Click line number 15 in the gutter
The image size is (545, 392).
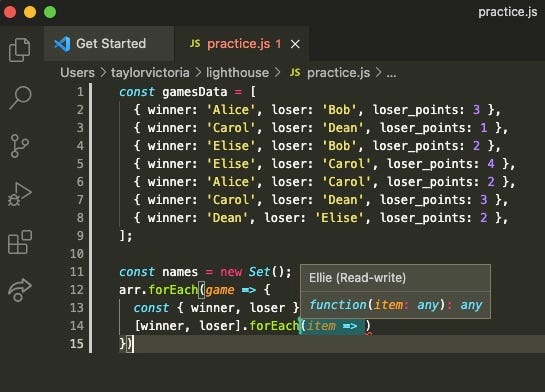(x=77, y=344)
